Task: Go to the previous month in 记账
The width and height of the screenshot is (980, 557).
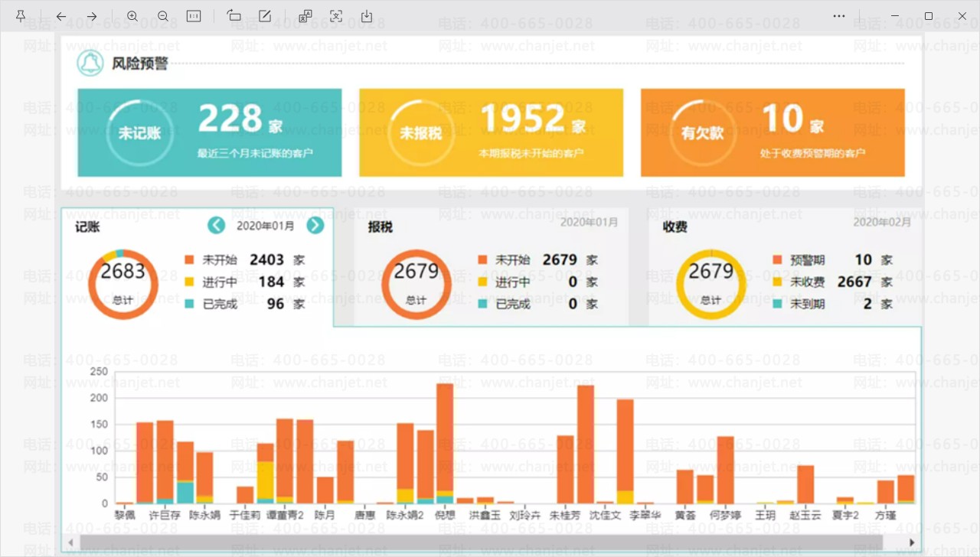Action: (x=217, y=225)
